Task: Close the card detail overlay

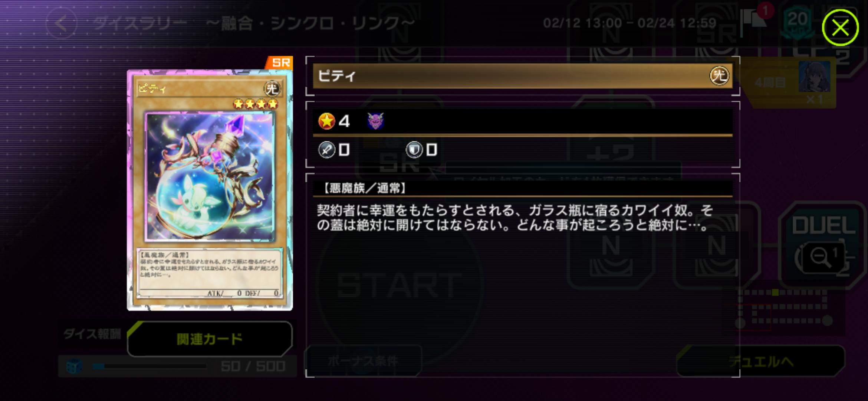Action: [x=840, y=27]
